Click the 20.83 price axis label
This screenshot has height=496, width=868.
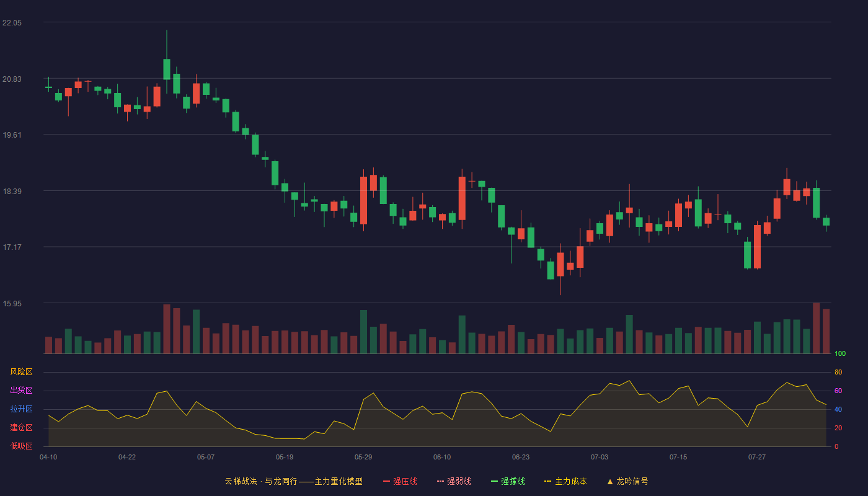[x=12, y=79]
